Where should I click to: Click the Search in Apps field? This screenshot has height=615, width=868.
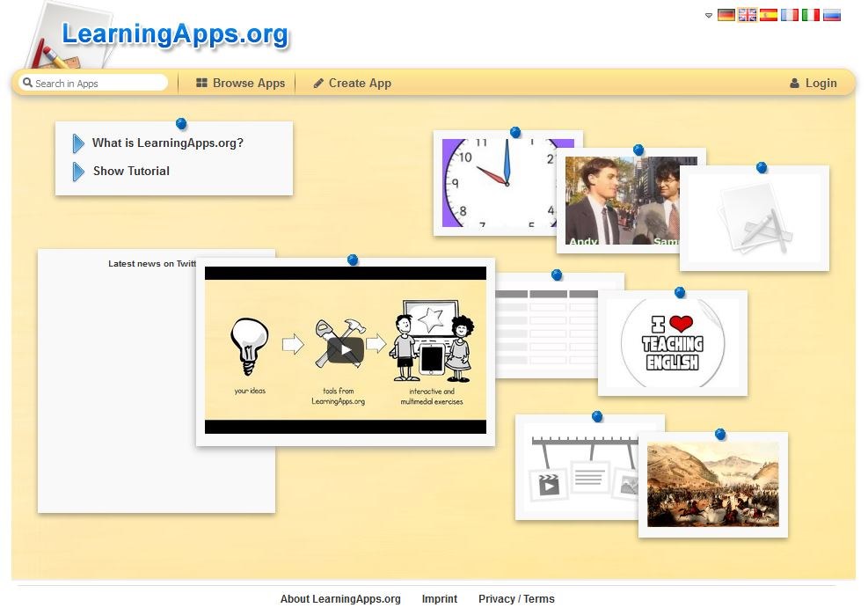click(x=97, y=83)
